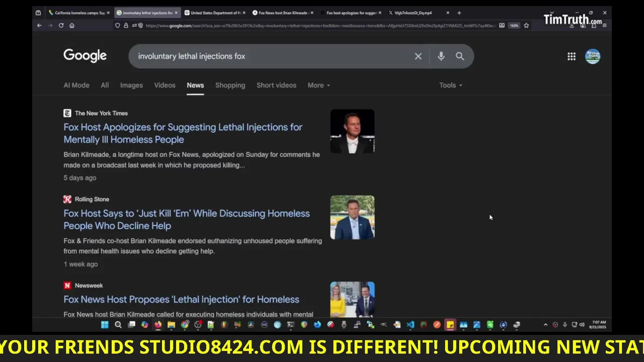The image size is (644, 362).
Task: Open the tracking protection shield icon
Action: tap(117, 26)
